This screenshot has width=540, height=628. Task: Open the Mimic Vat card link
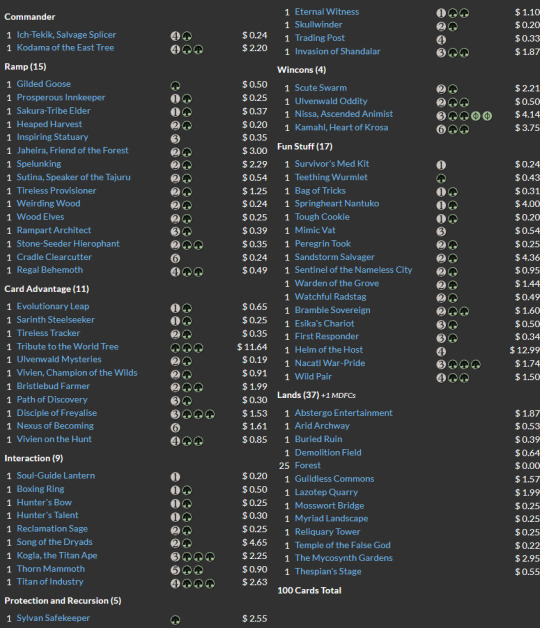(x=315, y=230)
